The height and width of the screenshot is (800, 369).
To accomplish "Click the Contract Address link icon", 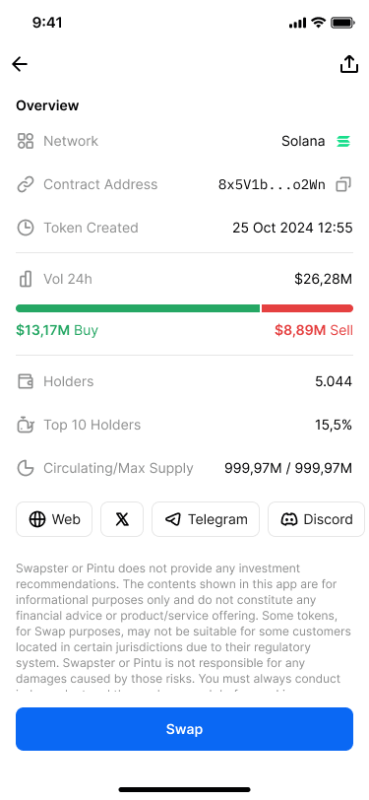I will coord(26,184).
